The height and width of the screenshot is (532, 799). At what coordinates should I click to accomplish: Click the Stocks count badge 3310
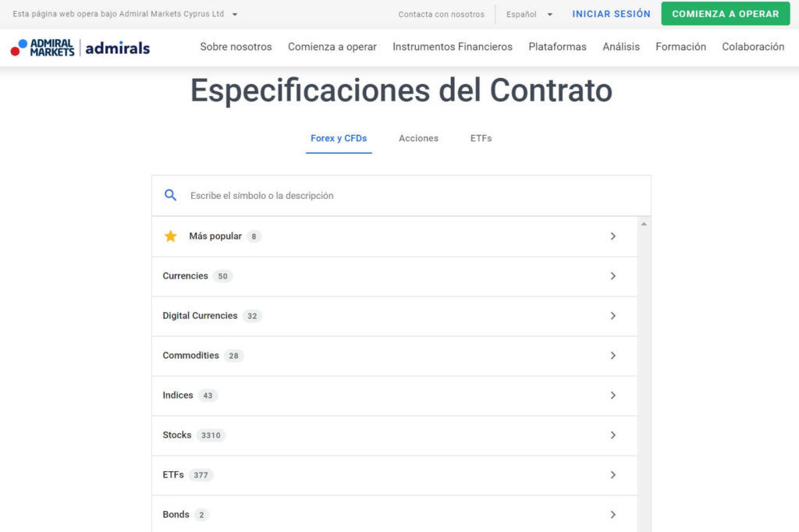(211, 435)
